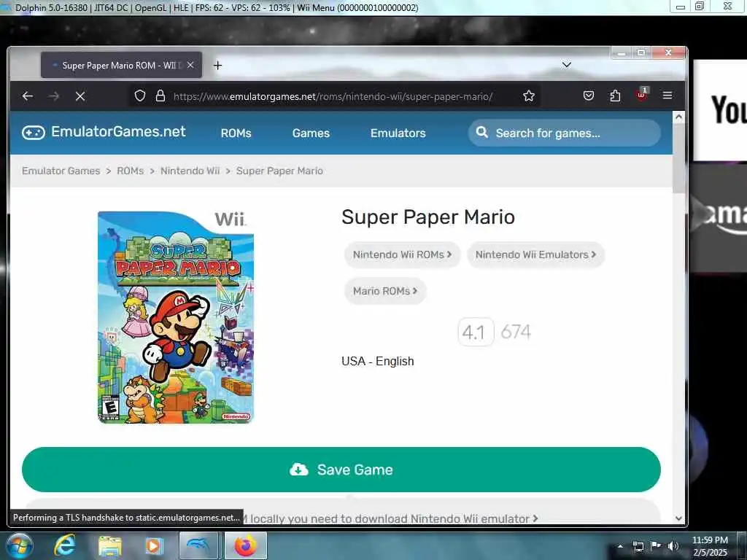The height and width of the screenshot is (560, 747).
Task: Go to Nintendo Wii breadcrumb link
Action: (x=190, y=171)
